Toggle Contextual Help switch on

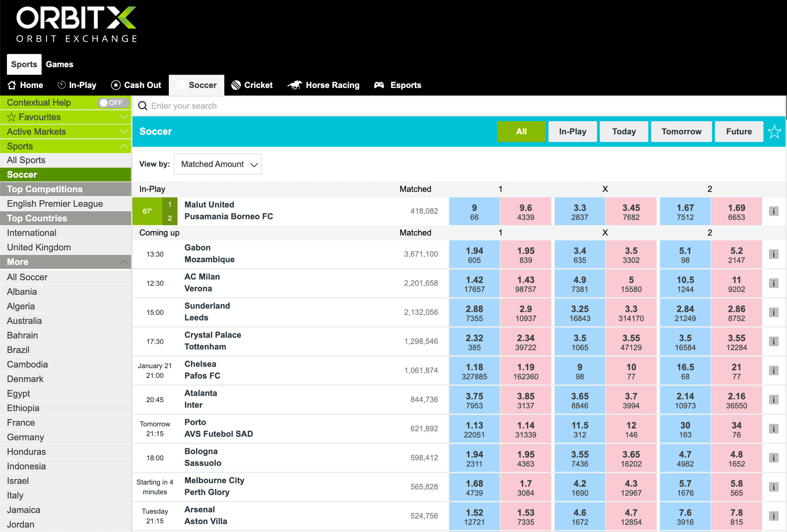113,102
